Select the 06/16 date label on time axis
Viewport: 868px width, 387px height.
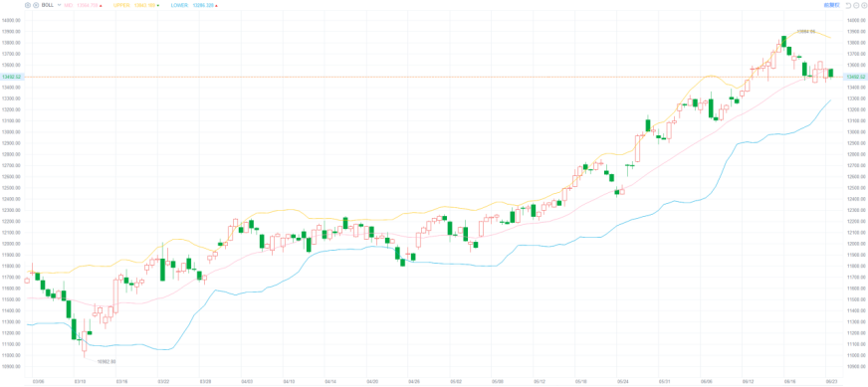click(790, 381)
